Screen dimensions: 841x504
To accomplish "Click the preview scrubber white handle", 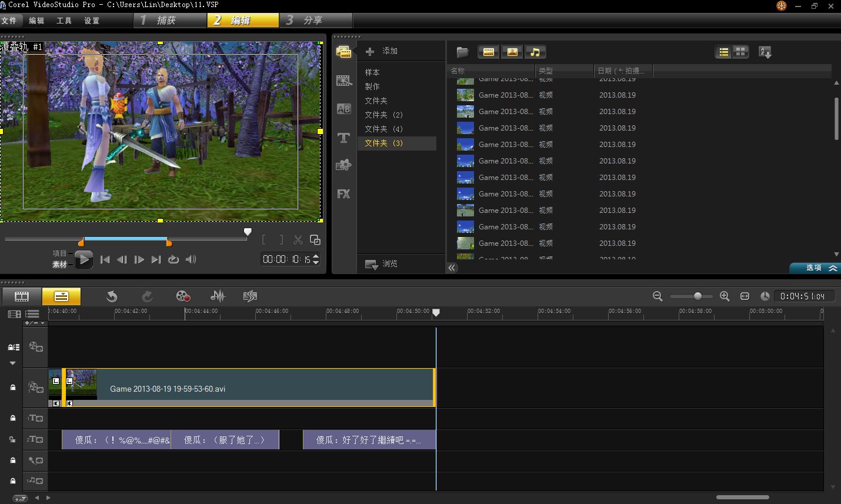I will click(248, 232).
